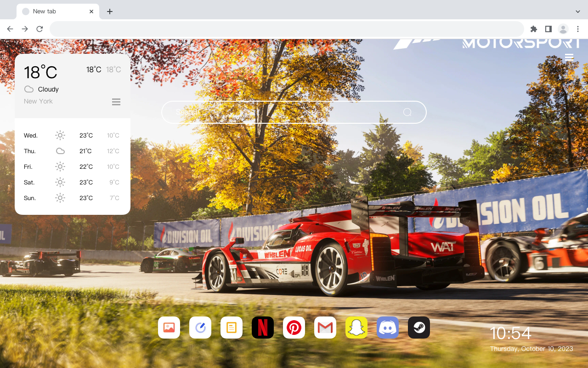The height and width of the screenshot is (368, 588).
Task: Open the Gallery shortcut icon
Action: pyautogui.click(x=169, y=328)
